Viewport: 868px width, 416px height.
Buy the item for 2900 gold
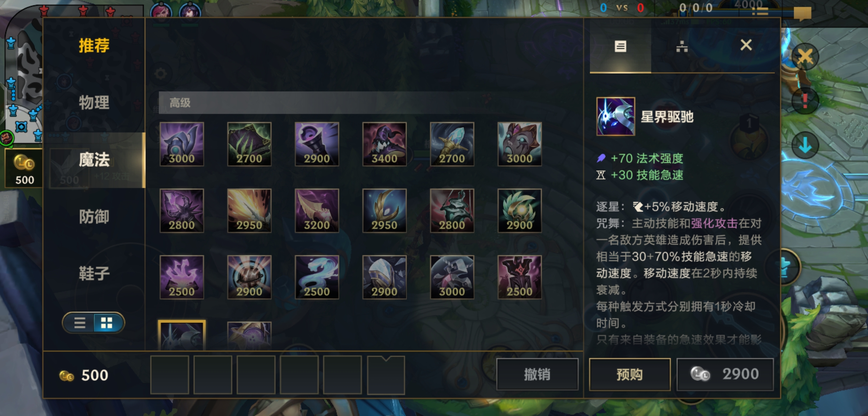725,374
